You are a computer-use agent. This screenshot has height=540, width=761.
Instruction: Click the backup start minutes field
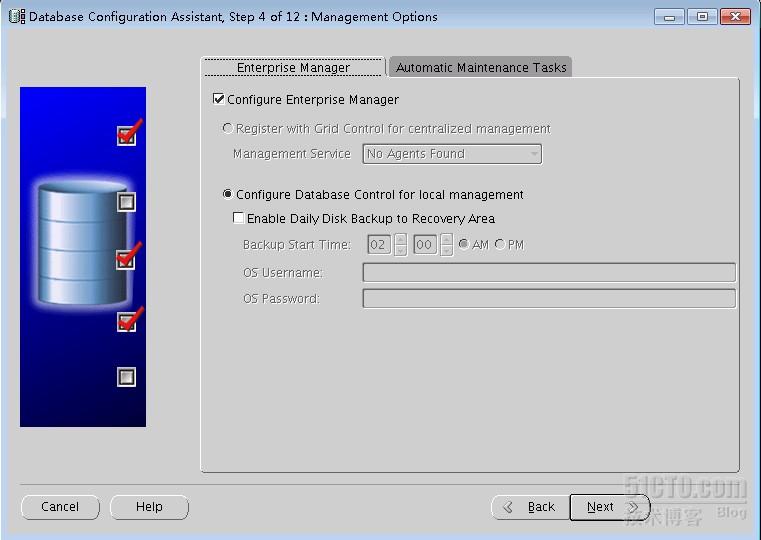[x=425, y=245]
